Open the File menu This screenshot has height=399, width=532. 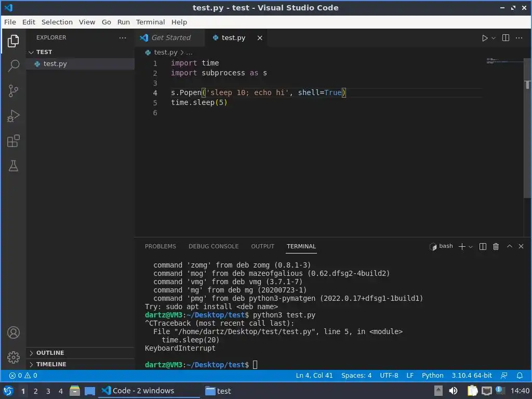click(x=10, y=22)
